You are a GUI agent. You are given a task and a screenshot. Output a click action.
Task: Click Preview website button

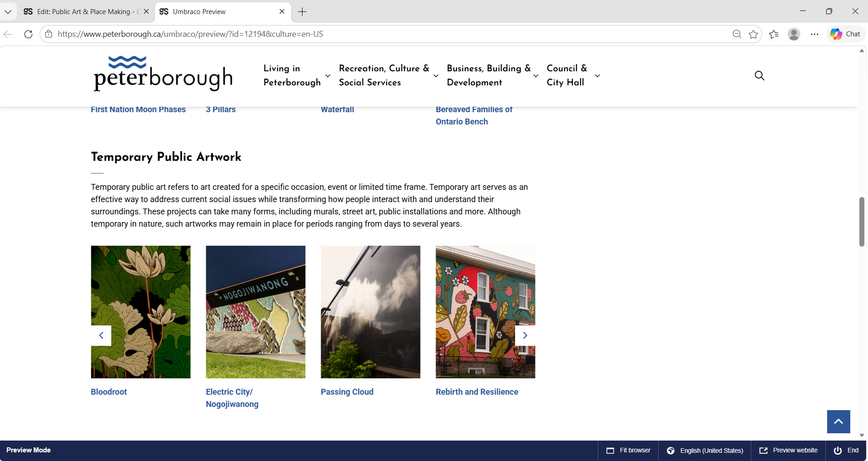coord(789,451)
